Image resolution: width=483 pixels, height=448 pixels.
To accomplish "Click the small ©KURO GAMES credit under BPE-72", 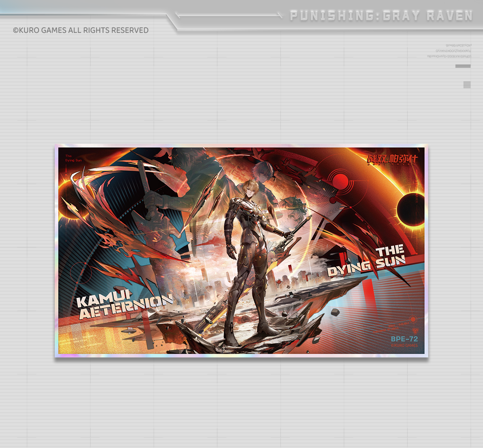I will (x=404, y=345).
